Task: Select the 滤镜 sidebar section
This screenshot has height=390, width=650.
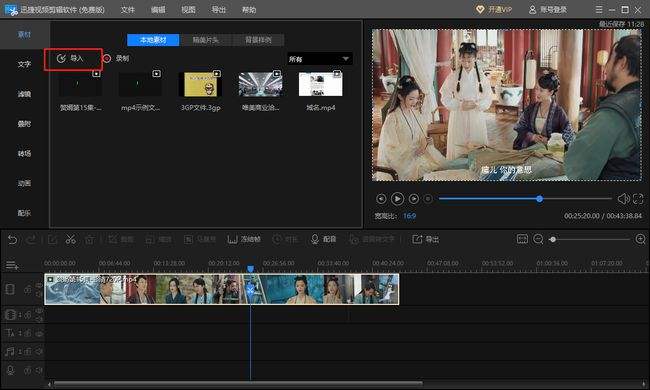Action: 24,94
